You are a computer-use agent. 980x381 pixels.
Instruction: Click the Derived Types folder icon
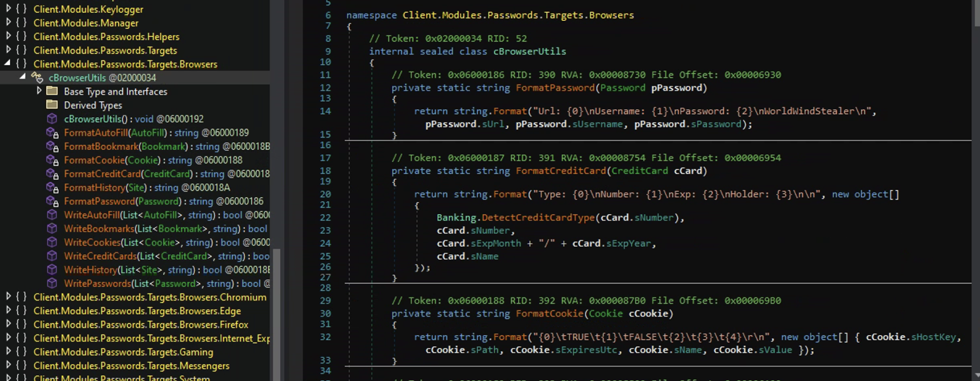52,105
